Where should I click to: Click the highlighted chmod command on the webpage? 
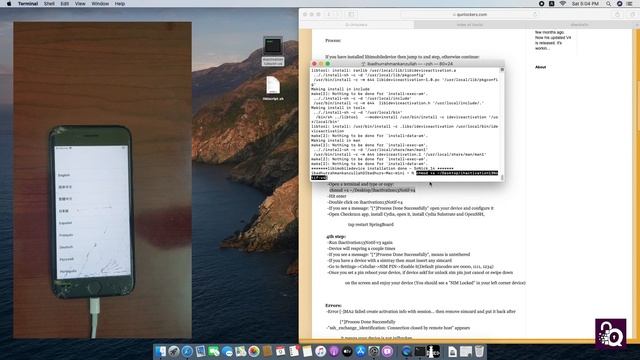372,190
